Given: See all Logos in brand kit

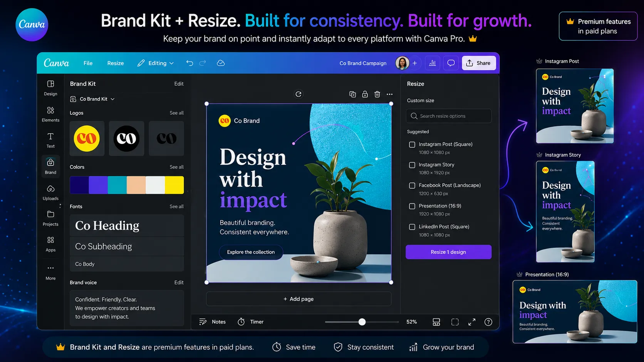Looking at the screenshot, I should click(x=176, y=113).
